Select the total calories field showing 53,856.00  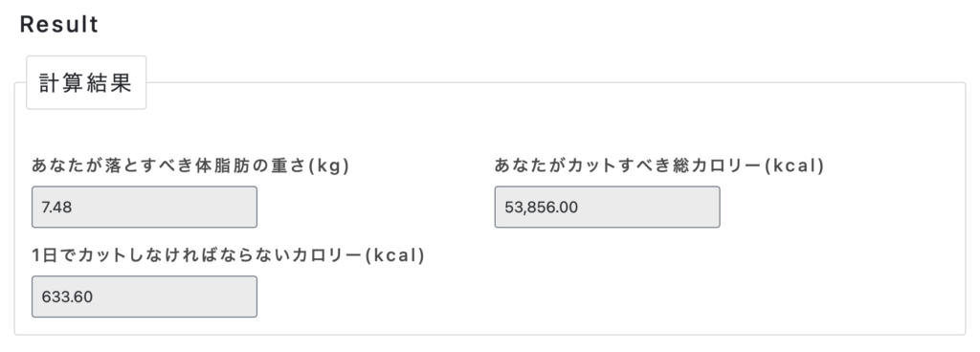coord(607,207)
